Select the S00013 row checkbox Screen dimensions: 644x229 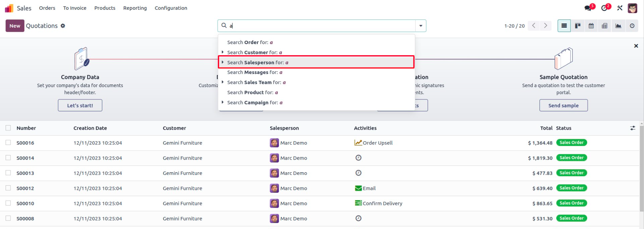coord(8,173)
